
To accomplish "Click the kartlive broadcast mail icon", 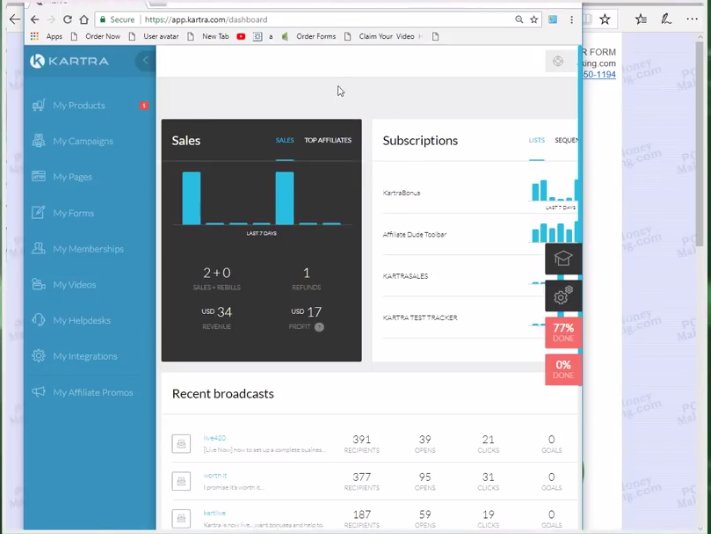I will (x=181, y=519).
